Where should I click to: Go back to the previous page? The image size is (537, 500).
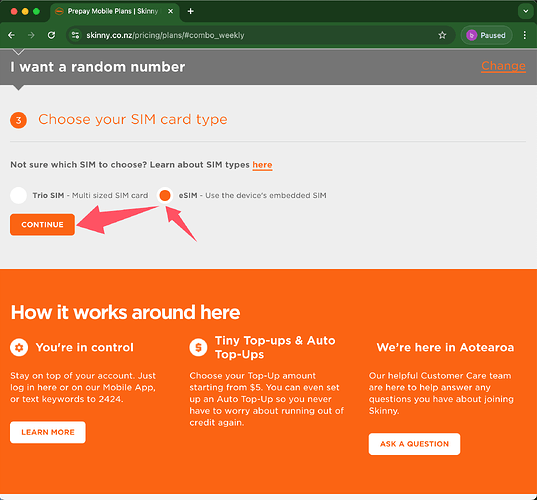(11, 35)
